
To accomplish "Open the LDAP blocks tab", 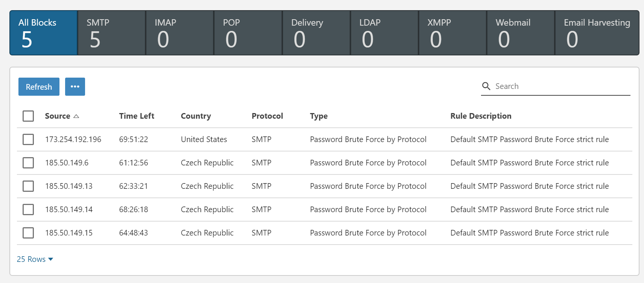I will (x=384, y=33).
